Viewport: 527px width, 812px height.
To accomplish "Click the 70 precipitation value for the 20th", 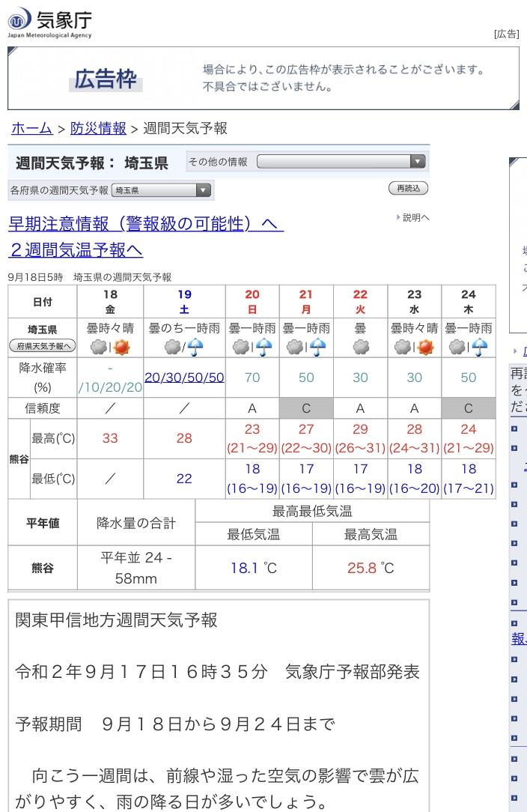I will (x=252, y=378).
